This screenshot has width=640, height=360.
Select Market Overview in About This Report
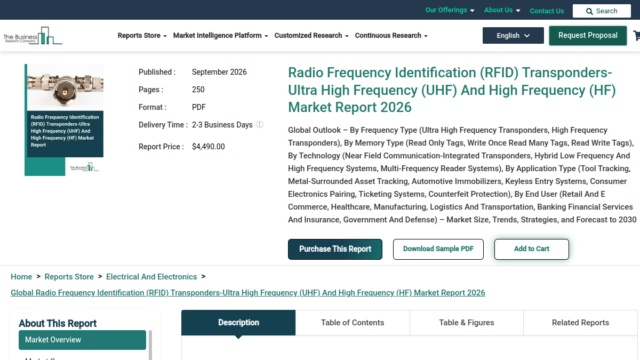82,340
